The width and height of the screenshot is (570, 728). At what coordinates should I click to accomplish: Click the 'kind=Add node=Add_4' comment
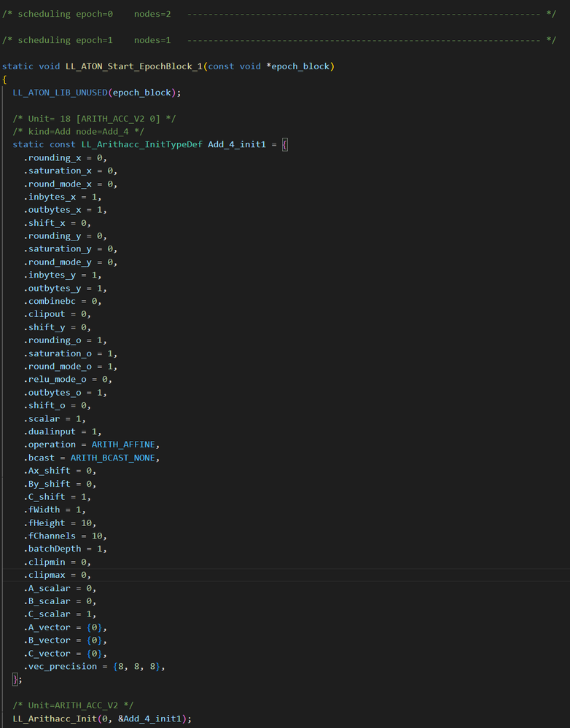pos(90,132)
